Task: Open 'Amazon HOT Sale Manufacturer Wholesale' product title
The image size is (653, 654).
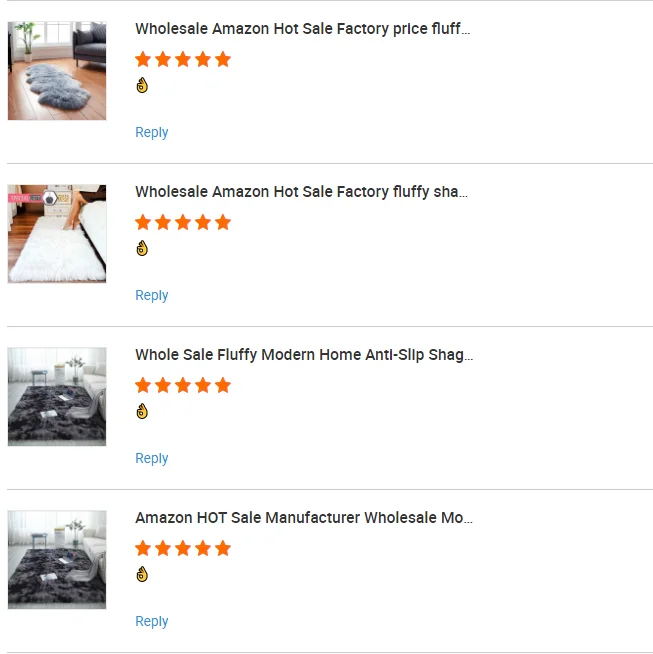Action: click(304, 518)
